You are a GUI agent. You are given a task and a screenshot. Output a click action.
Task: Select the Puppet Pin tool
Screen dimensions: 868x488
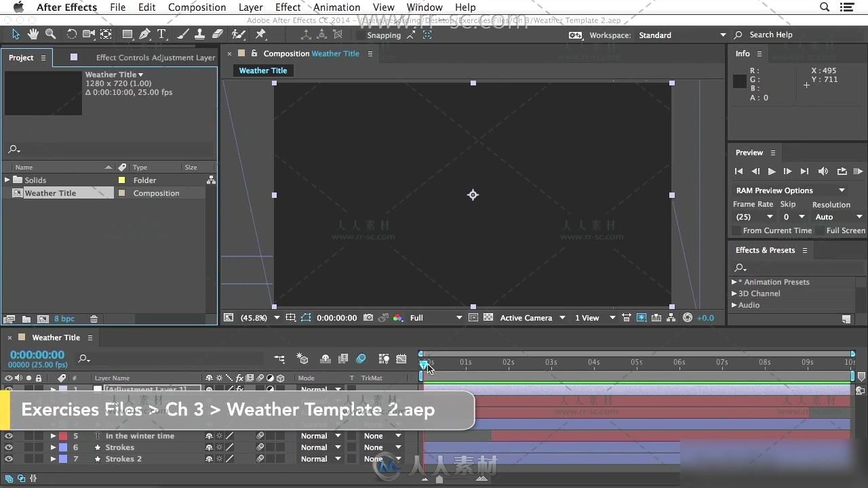pos(260,34)
